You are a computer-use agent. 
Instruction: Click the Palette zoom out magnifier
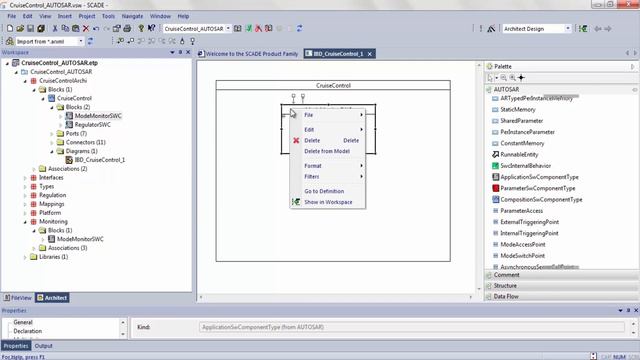(504, 78)
